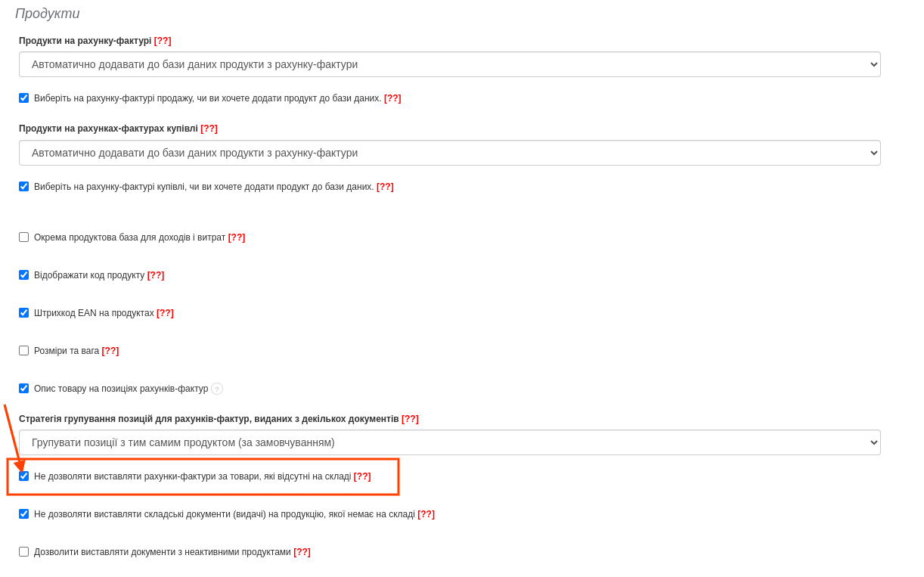Click the help circle icon next to "Опис товару"
924x577 pixels.
pos(218,388)
